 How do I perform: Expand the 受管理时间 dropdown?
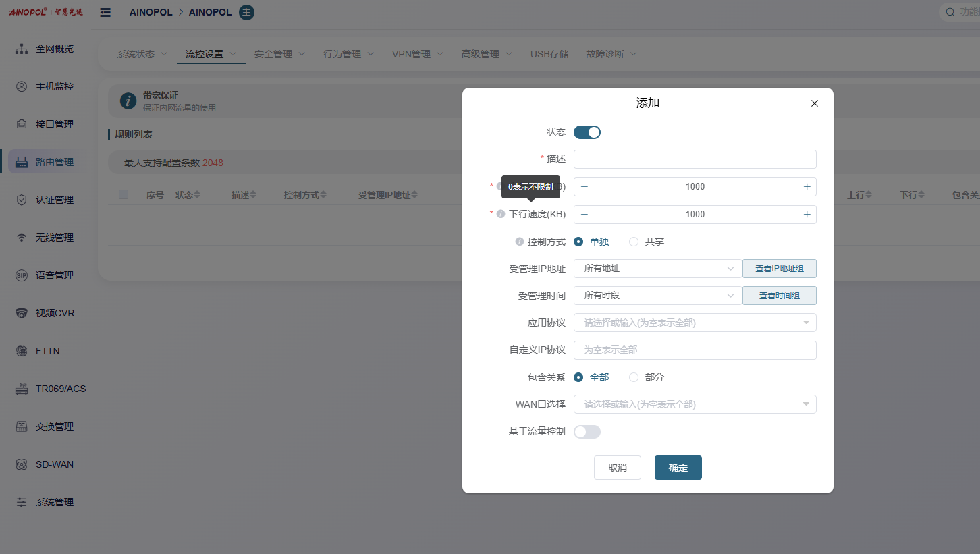657,296
